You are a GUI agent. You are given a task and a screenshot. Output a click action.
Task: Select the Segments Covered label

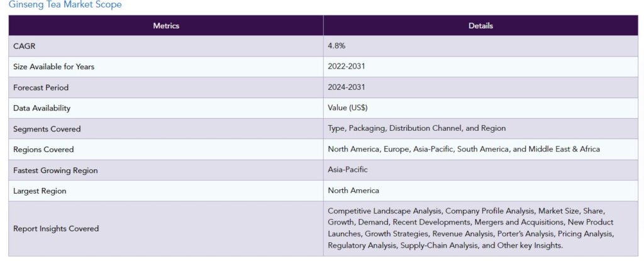coord(47,129)
